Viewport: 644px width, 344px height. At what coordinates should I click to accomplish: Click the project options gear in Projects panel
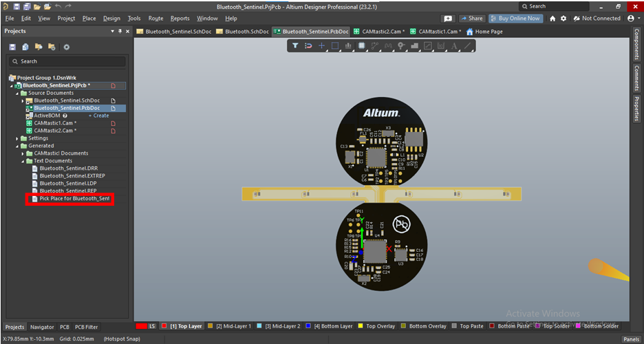pyautogui.click(x=67, y=47)
